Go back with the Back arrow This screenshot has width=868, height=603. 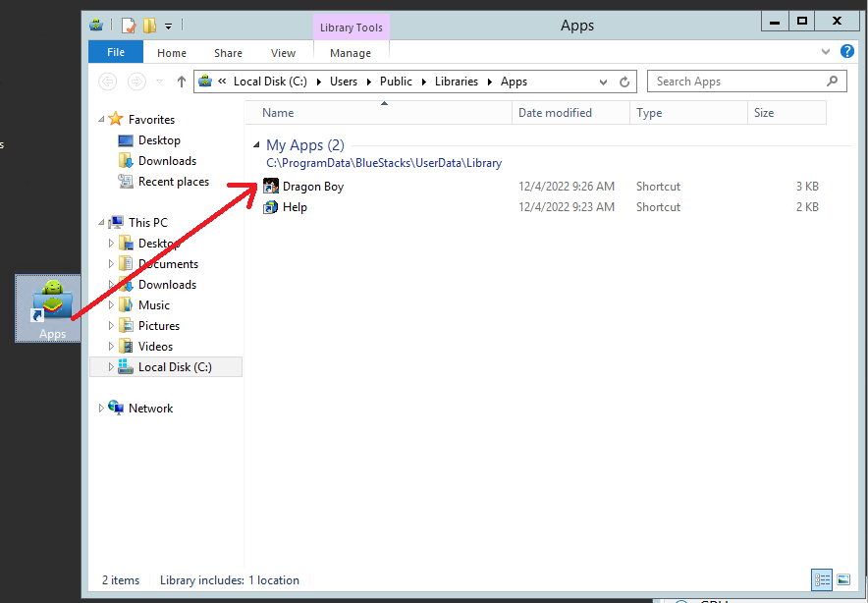pos(107,82)
